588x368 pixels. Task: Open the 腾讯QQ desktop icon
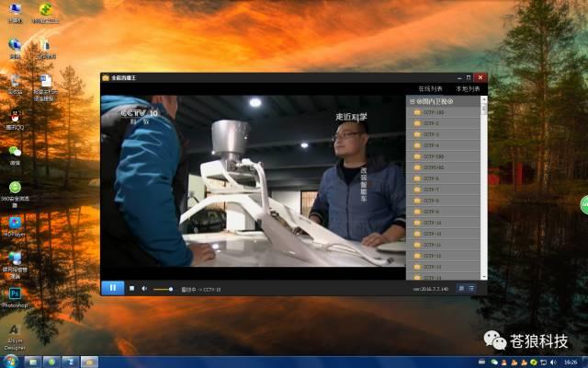coord(15,117)
